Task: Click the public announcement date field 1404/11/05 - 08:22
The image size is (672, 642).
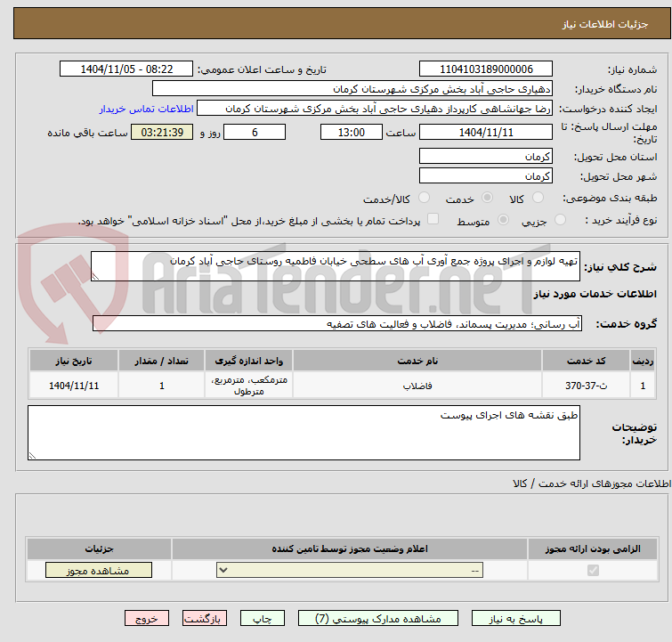Action: 126,69
